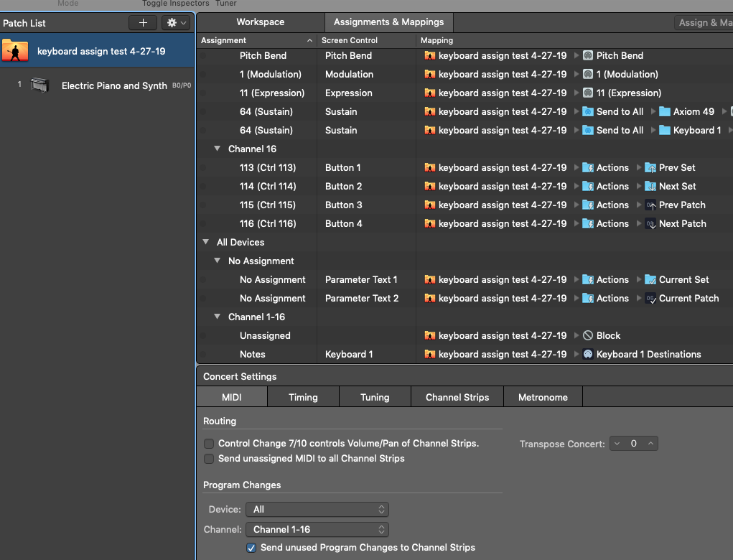The height and width of the screenshot is (560, 733).
Task: Click the Next Patch action icon
Action: (650, 224)
